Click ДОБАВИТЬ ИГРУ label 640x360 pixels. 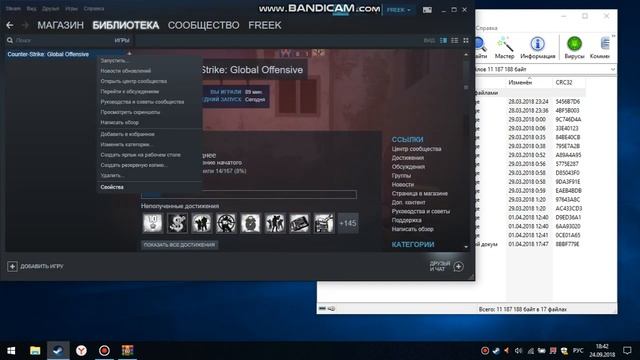42,267
